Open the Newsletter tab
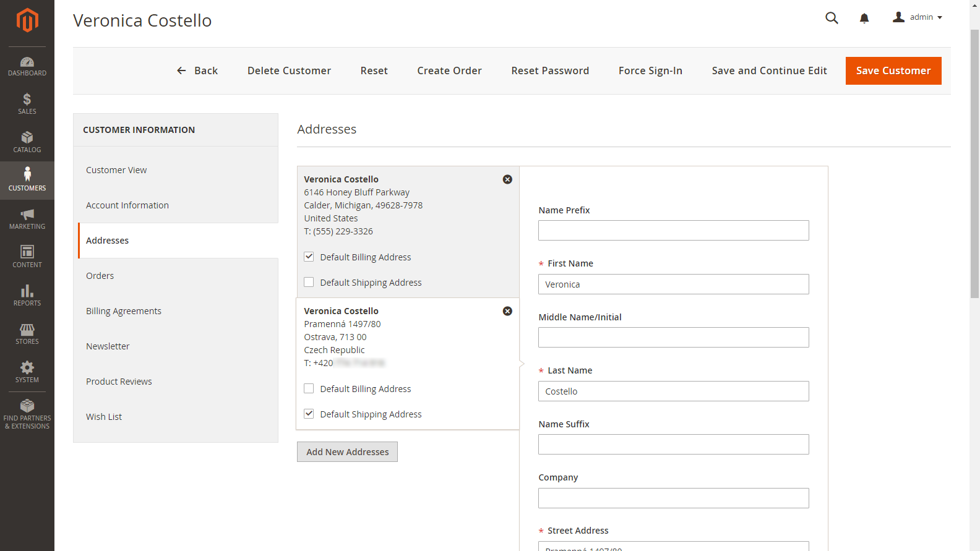 click(178, 346)
